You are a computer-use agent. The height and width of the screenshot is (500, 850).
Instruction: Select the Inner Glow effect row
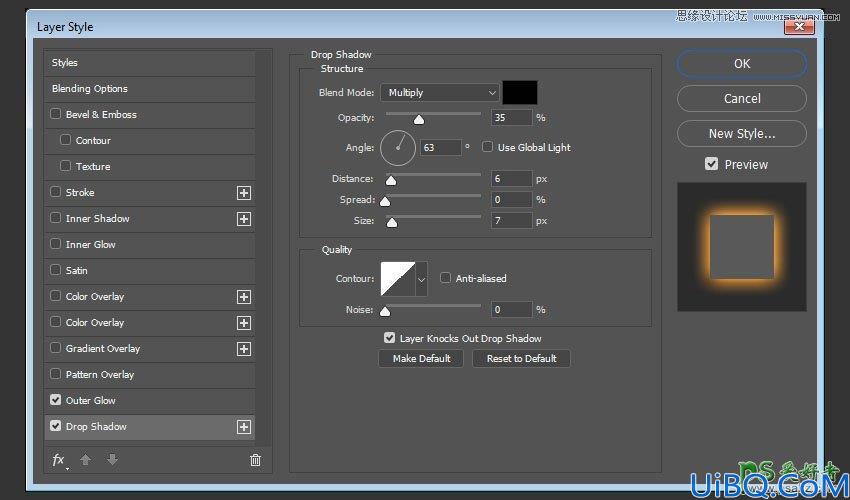click(x=150, y=245)
